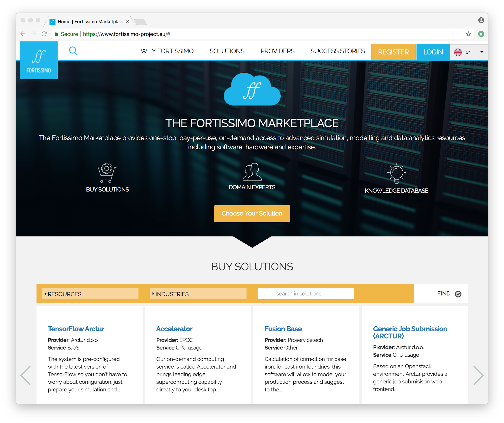
Task: Click the Buy Solutions cart icon
Action: [107, 173]
